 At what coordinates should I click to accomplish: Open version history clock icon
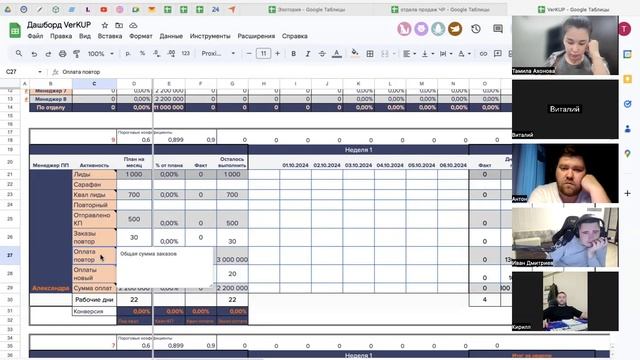(476, 29)
